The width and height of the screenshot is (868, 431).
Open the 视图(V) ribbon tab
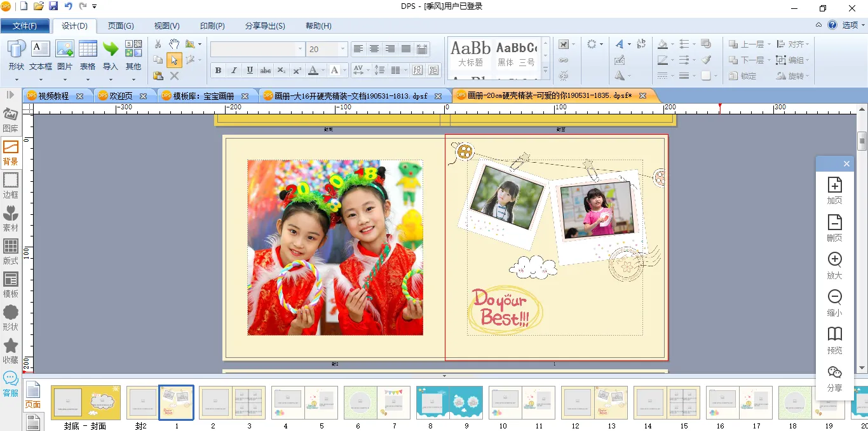[x=166, y=26]
